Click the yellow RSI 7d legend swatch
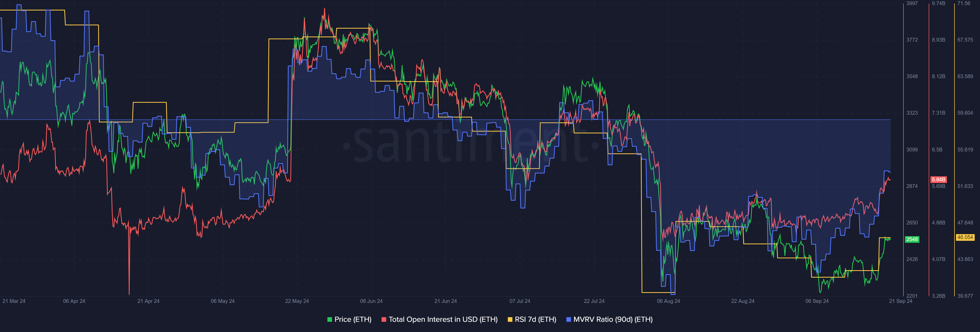 coord(510,319)
